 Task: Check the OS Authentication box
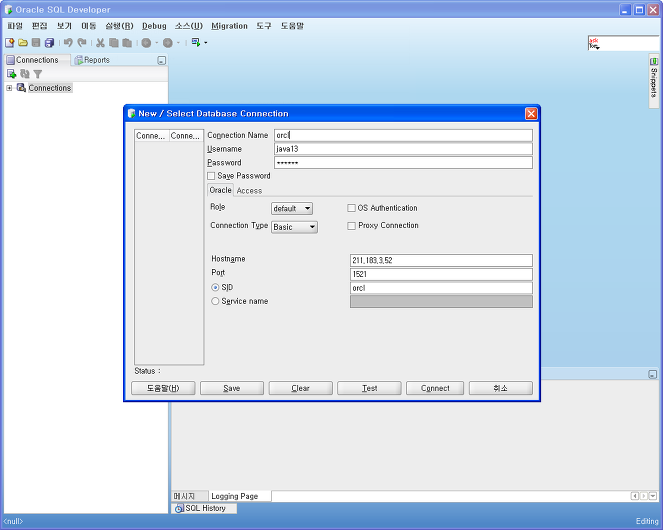tap(351, 208)
